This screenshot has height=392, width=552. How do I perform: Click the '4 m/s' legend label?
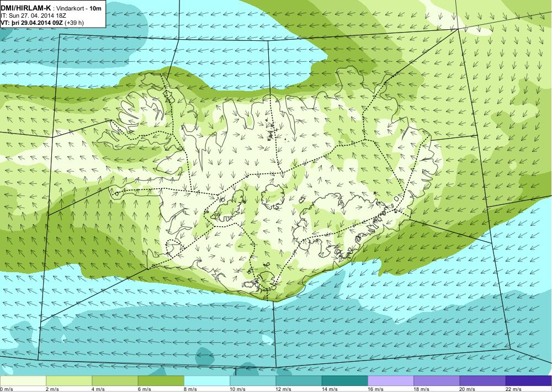click(x=98, y=389)
